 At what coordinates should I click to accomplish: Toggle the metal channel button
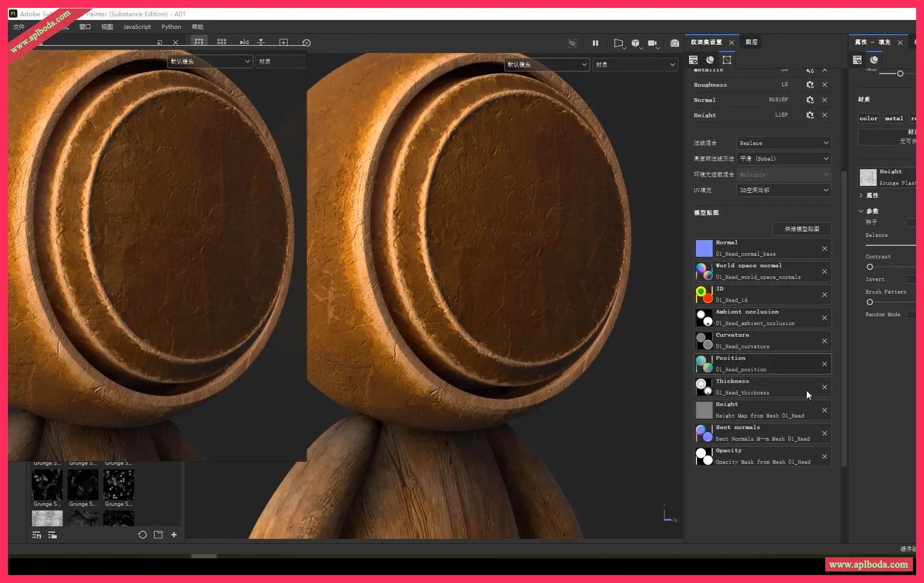pos(894,118)
